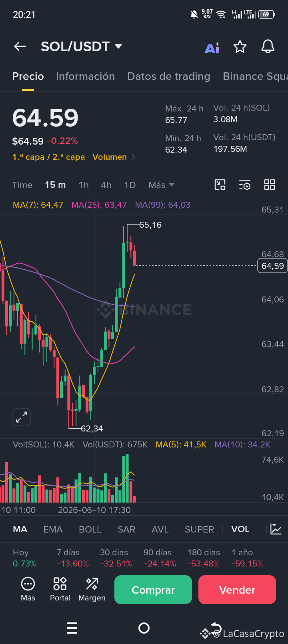This screenshot has height=644, width=288.
Task: Tap the 90 días -24.14% performance
Action: point(160,558)
